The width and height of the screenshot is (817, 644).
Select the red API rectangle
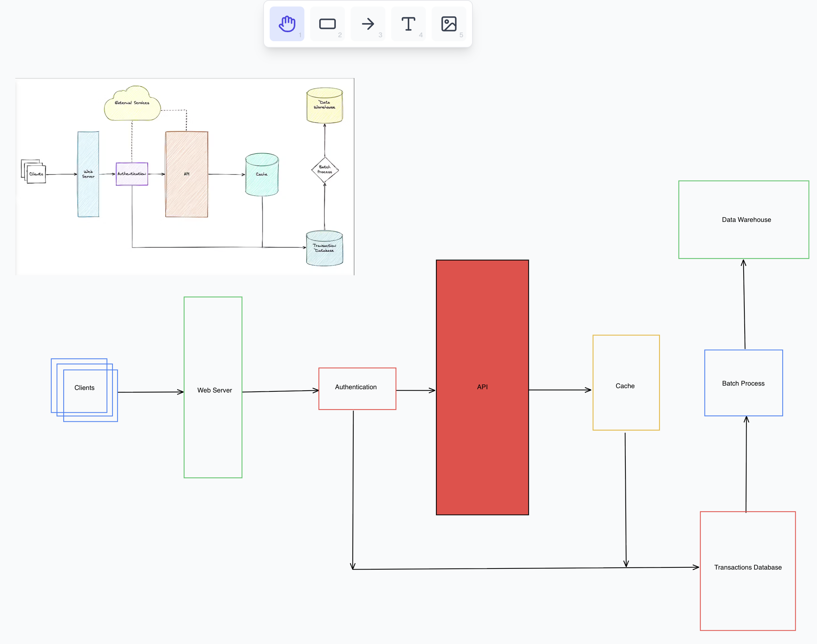click(x=482, y=445)
